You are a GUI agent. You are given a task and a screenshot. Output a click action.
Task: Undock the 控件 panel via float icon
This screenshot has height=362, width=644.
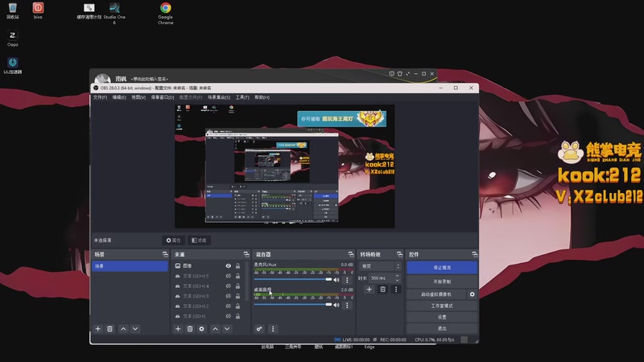475,254
